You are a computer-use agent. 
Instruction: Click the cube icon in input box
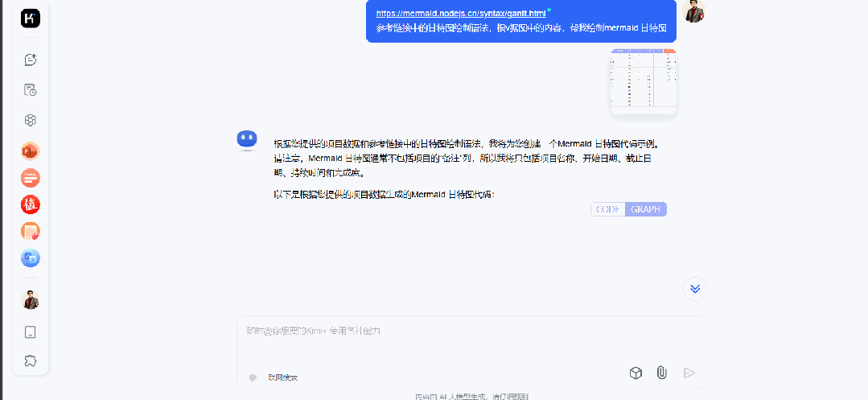click(636, 373)
